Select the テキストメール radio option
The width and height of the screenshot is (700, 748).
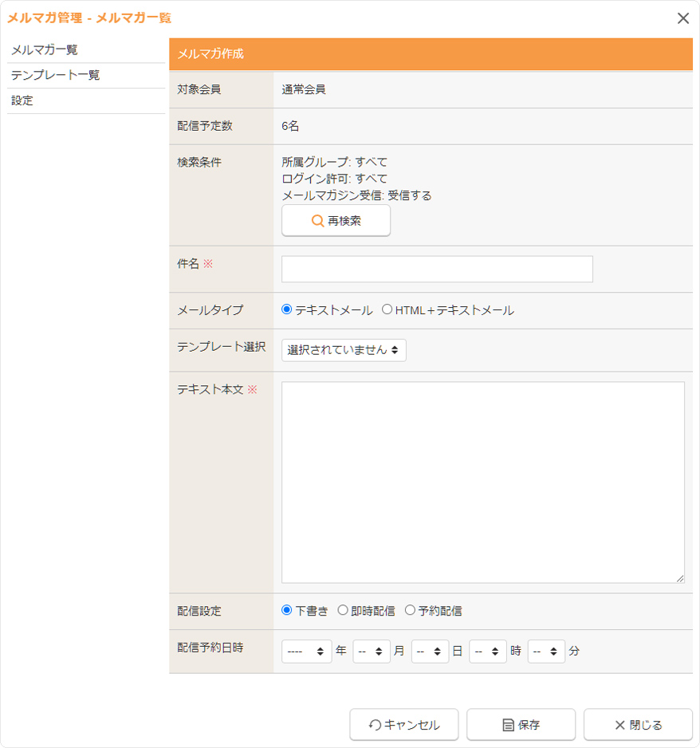point(287,310)
